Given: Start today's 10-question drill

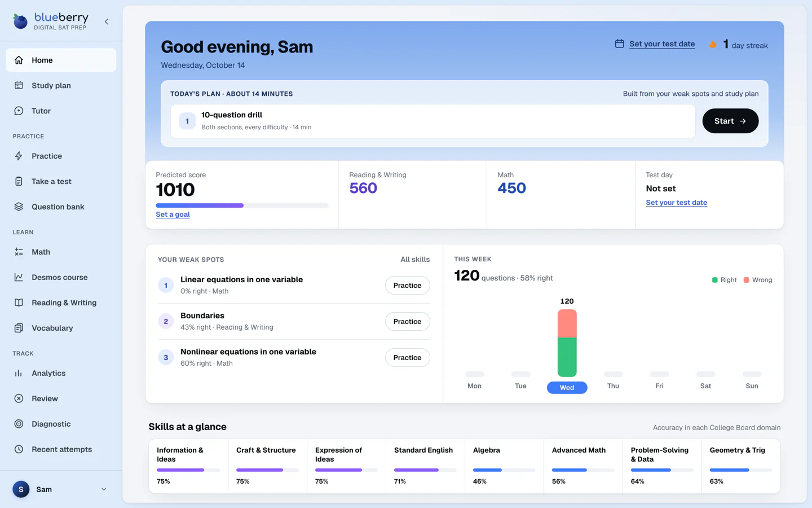Looking at the screenshot, I should pyautogui.click(x=730, y=121).
